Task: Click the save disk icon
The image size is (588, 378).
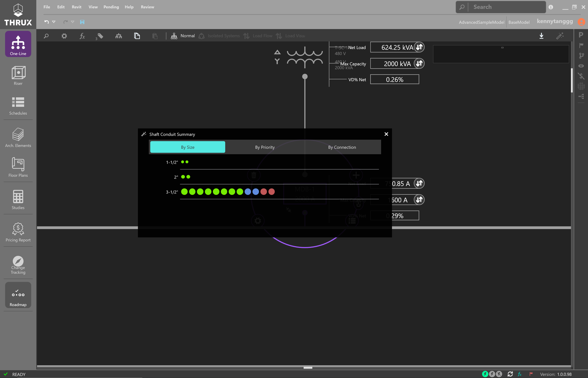Action: click(x=82, y=22)
